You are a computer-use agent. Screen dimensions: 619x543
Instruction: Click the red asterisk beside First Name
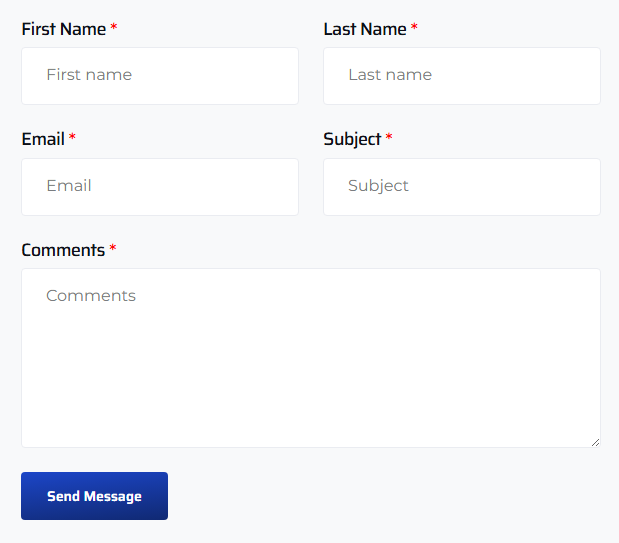114,28
